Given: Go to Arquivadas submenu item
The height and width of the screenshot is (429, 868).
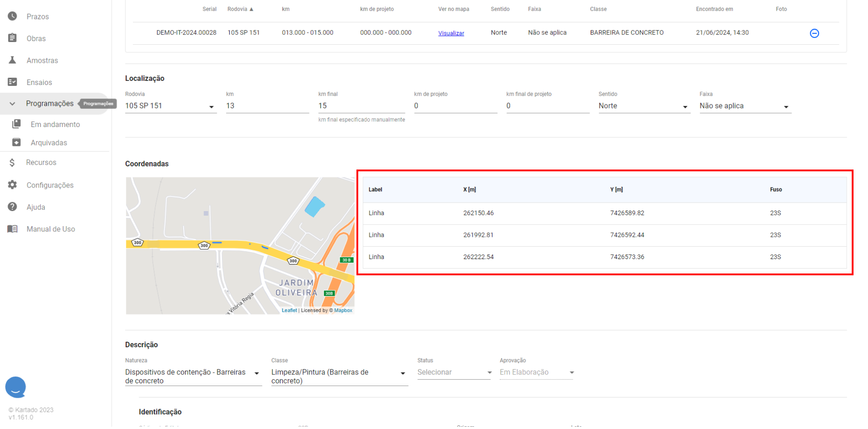Looking at the screenshot, I should coord(49,143).
